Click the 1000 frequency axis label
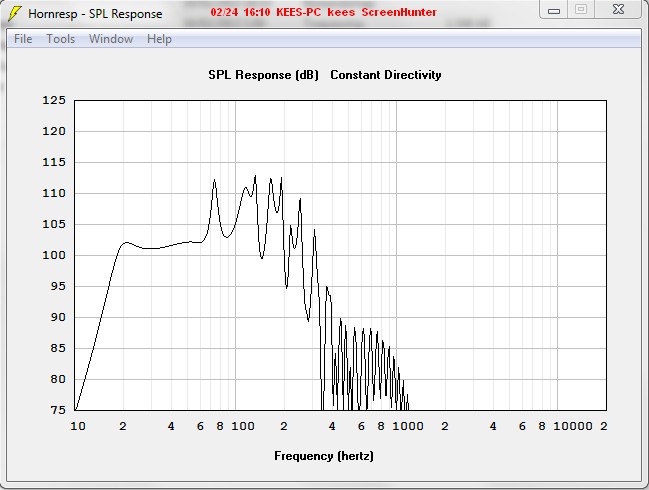Screen dimensions: 649x490 point(408,426)
